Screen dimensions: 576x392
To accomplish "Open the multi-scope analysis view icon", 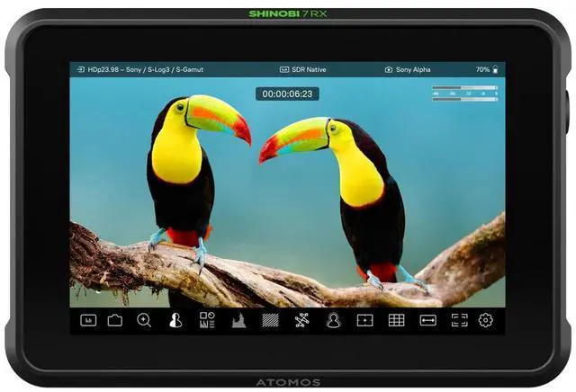I will 207,320.
